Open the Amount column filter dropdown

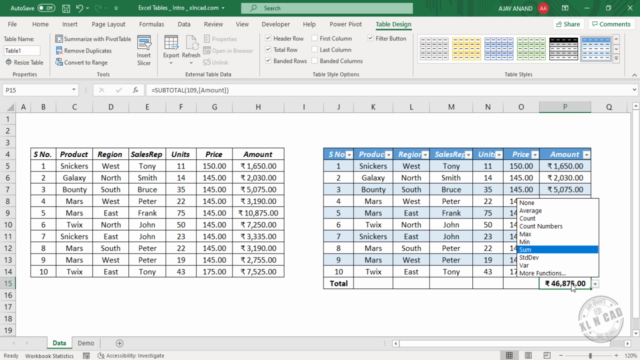pyautogui.click(x=586, y=155)
